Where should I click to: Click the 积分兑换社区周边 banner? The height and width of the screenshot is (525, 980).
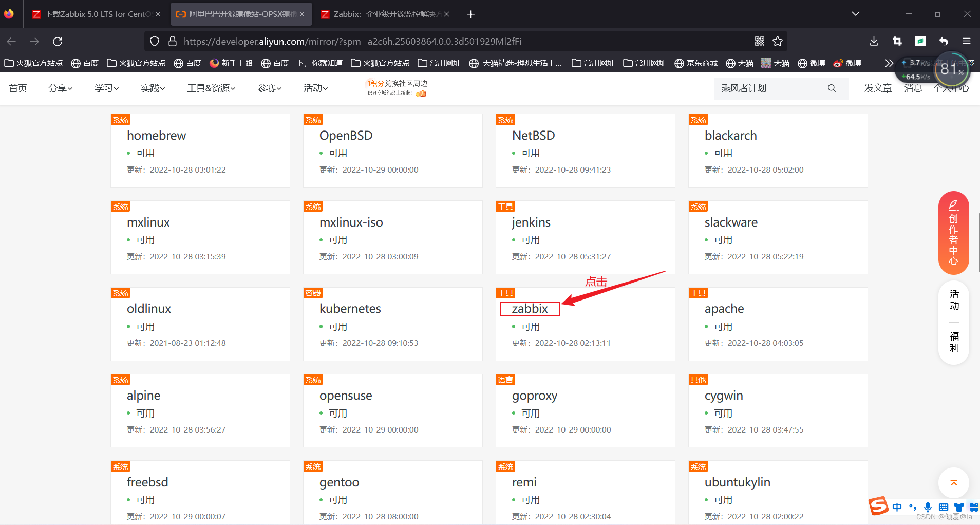[x=397, y=88]
